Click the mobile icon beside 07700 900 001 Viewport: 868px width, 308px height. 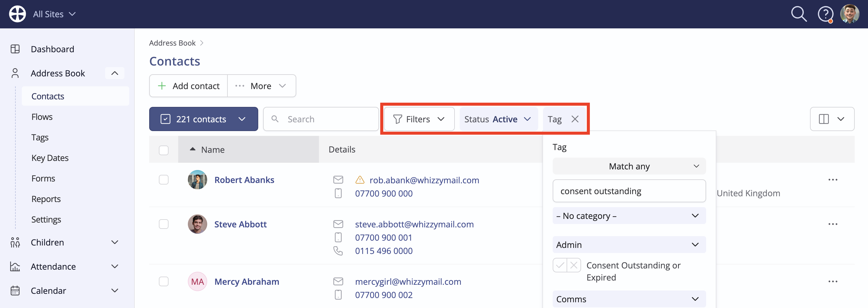338,237
